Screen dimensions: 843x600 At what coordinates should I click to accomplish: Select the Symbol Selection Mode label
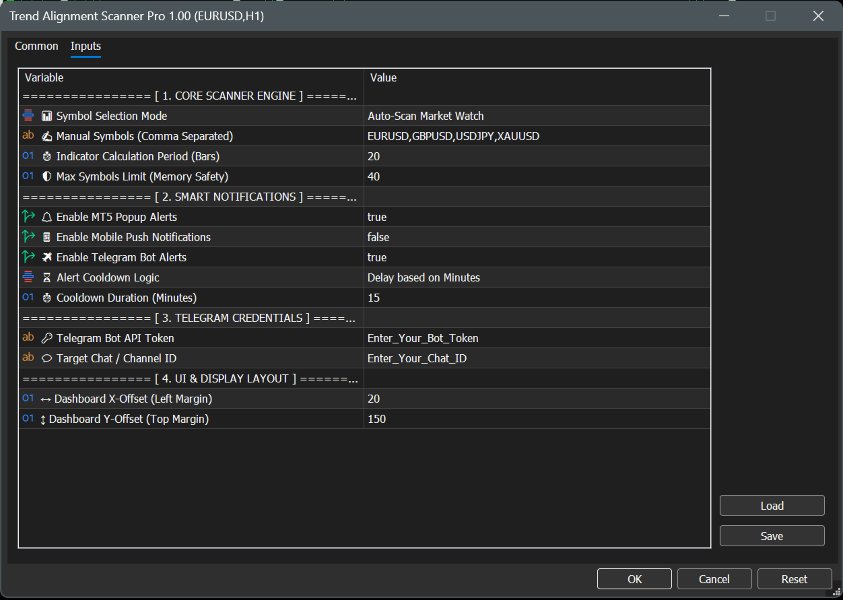tap(112, 116)
